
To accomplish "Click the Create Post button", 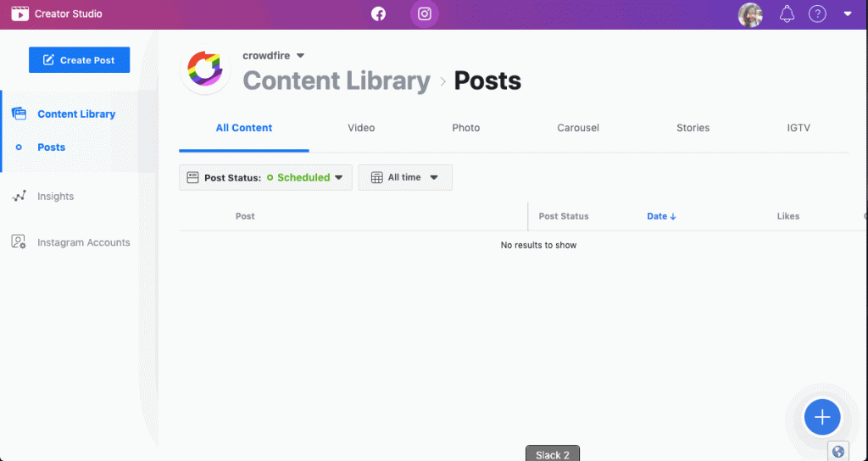I will pyautogui.click(x=79, y=60).
